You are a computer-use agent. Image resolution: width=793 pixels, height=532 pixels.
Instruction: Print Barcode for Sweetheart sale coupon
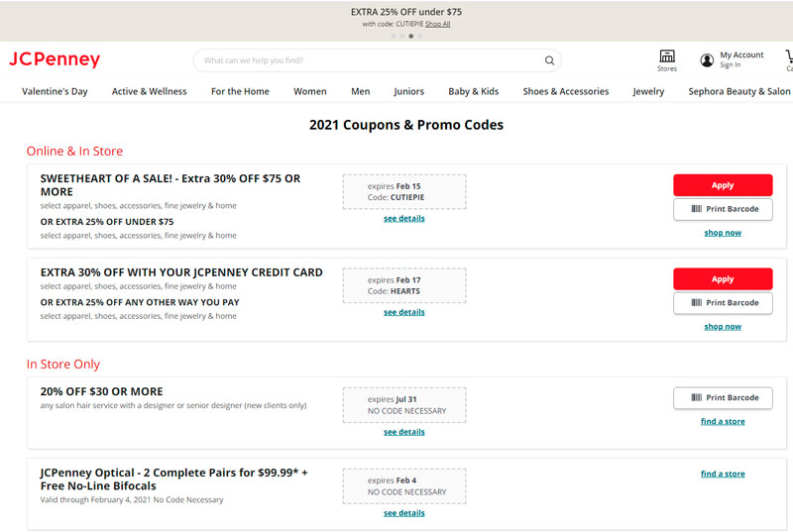[x=723, y=209]
